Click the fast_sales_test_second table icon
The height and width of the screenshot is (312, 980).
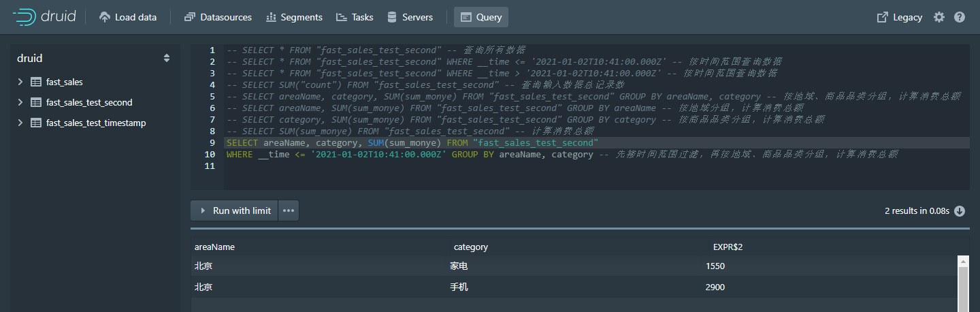coord(36,103)
